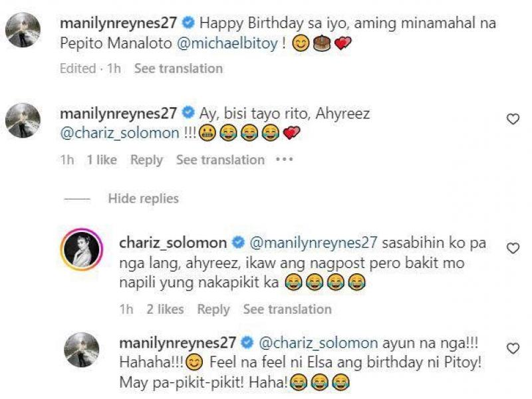This screenshot has width=532, height=399.
Task: Open @chariz_solomon mention in last reply
Action: [319, 342]
